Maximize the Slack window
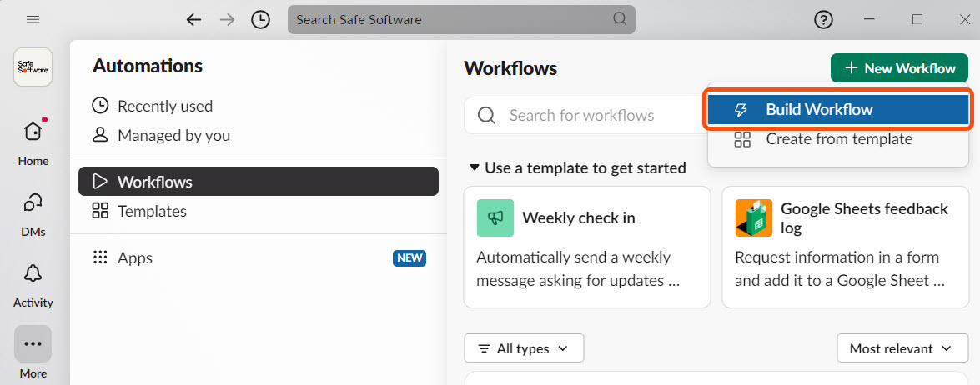Screen dimensions: 980x385 tap(917, 19)
